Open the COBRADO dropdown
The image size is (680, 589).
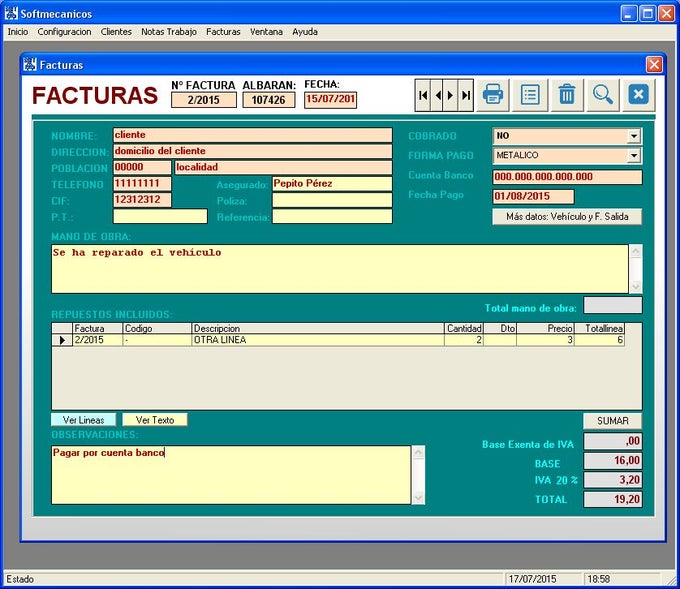(x=634, y=136)
